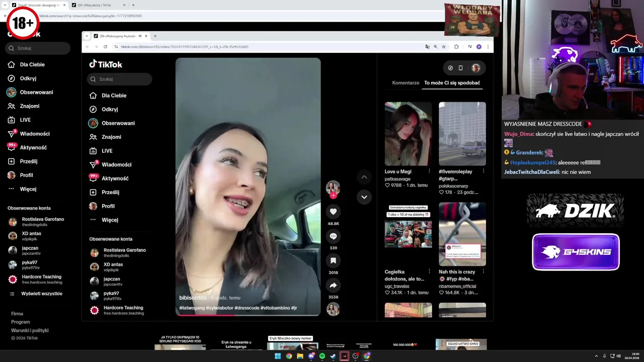This screenshot has width=644, height=362.
Task: Open the #fivemroleplay video thumbnail
Action: 462,134
